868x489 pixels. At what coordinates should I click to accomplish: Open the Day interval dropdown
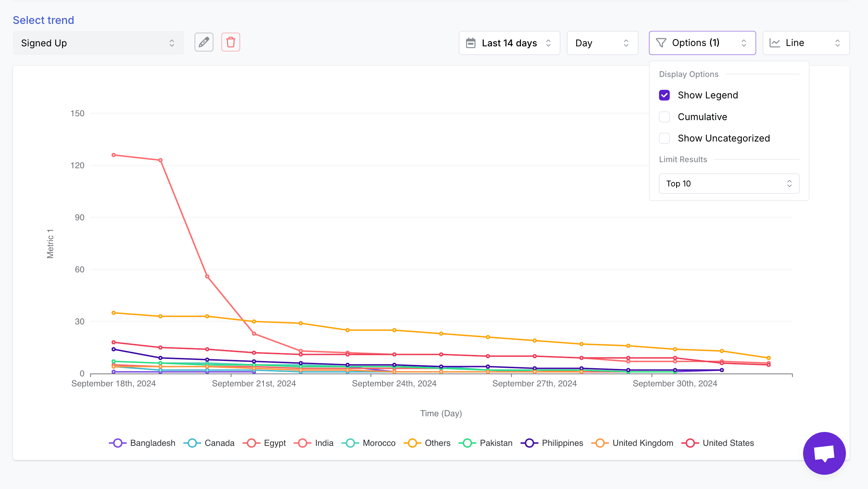[602, 43]
